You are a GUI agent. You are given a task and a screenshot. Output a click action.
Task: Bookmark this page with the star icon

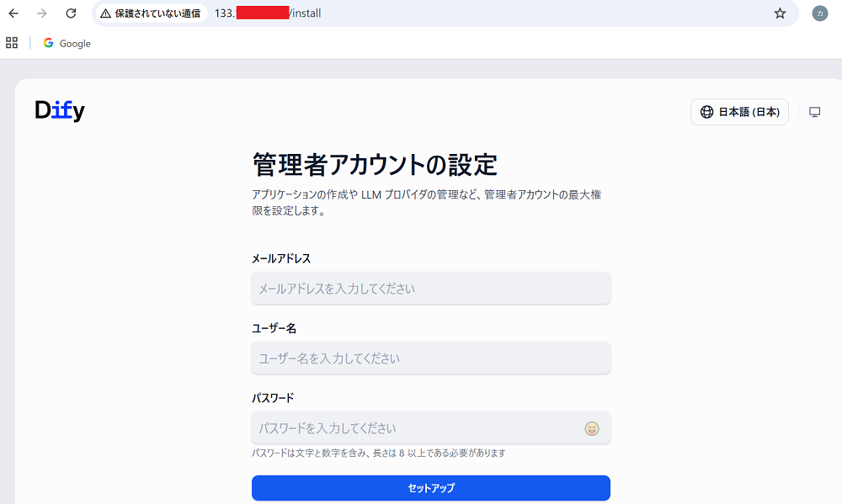point(780,13)
